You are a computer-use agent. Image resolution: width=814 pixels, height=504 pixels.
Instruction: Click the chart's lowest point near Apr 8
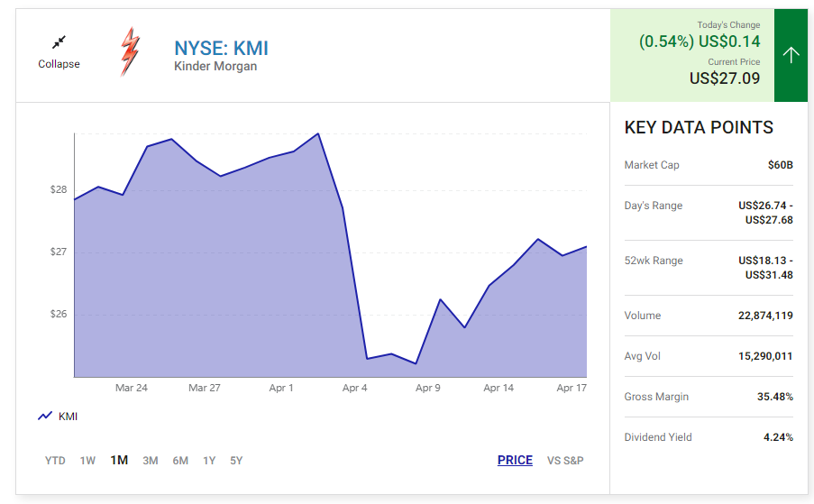(x=416, y=363)
